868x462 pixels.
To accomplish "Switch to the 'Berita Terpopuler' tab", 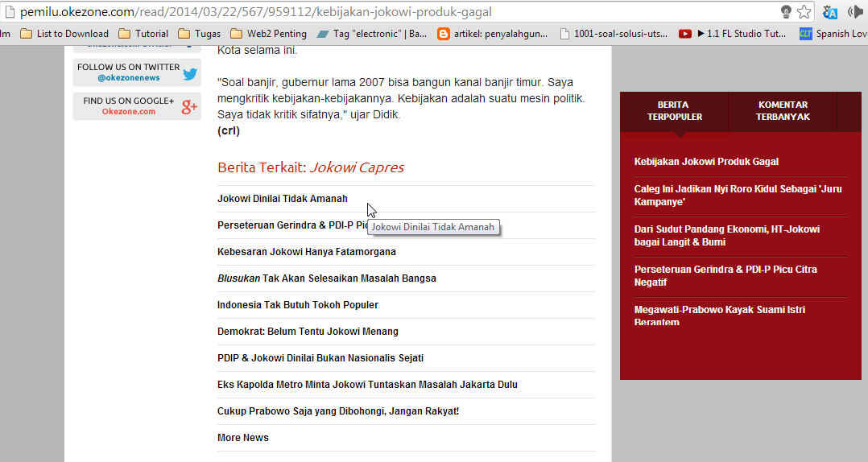I will coord(674,110).
